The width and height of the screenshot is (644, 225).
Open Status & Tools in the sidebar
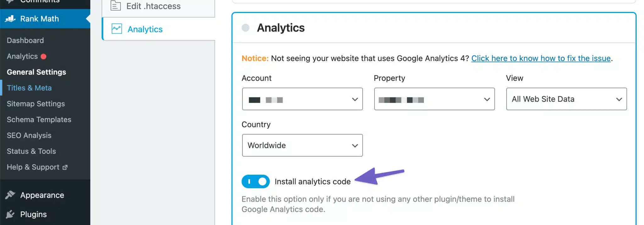tap(31, 151)
